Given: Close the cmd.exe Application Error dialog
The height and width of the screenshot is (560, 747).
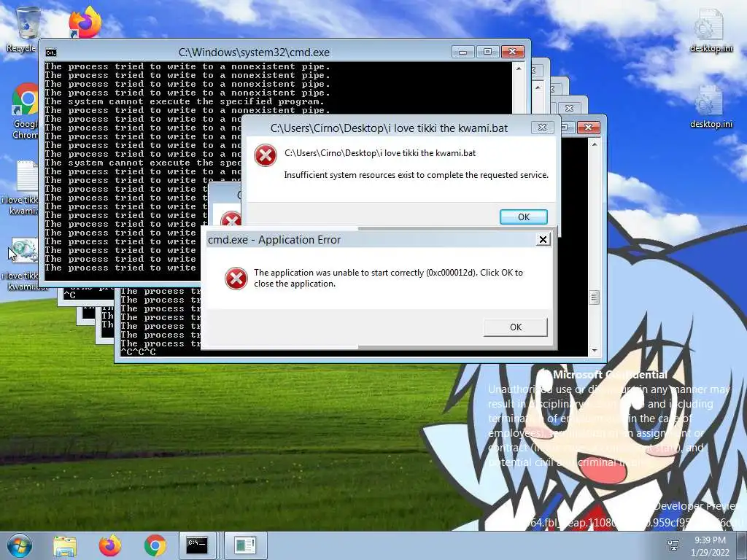Looking at the screenshot, I should [x=543, y=239].
